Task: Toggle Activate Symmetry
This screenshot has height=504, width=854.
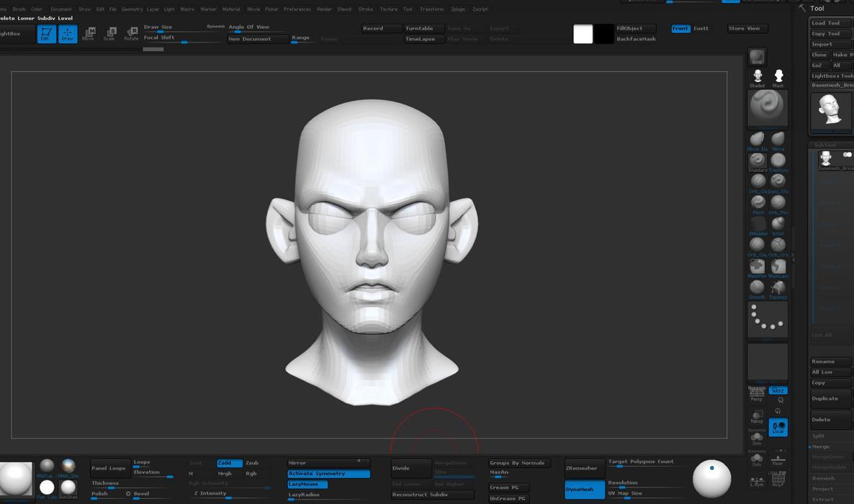Action: tap(328, 474)
